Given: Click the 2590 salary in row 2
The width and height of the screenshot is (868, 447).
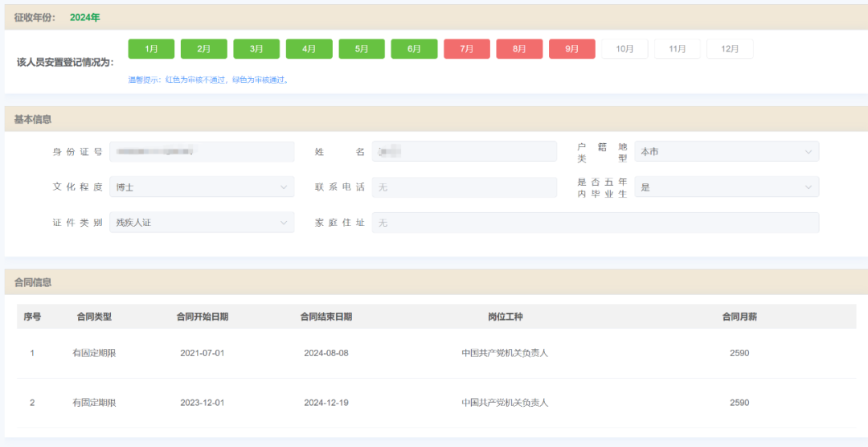Looking at the screenshot, I should 739,403.
